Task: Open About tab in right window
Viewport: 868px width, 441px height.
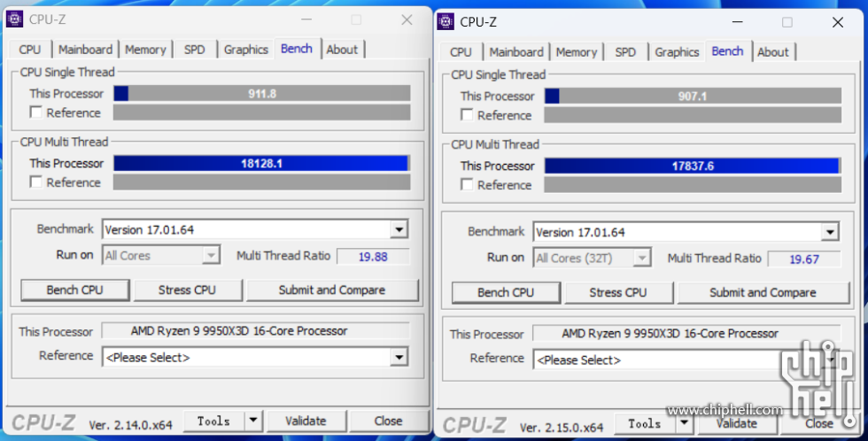Action: (773, 52)
